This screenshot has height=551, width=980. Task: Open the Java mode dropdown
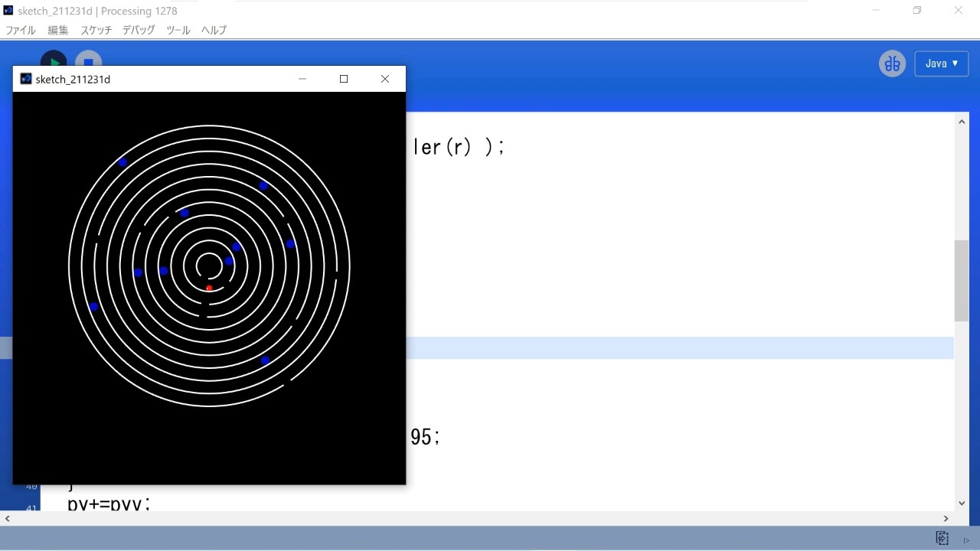tap(942, 64)
